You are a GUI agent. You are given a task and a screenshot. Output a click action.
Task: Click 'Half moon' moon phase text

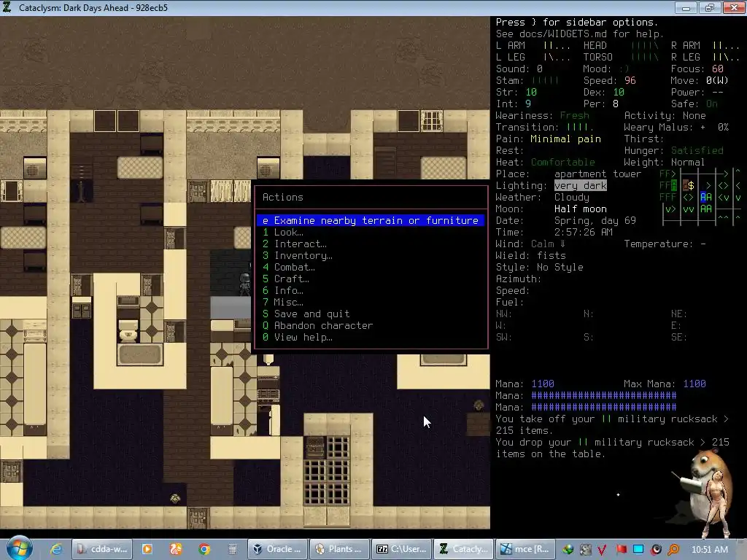pos(580,209)
